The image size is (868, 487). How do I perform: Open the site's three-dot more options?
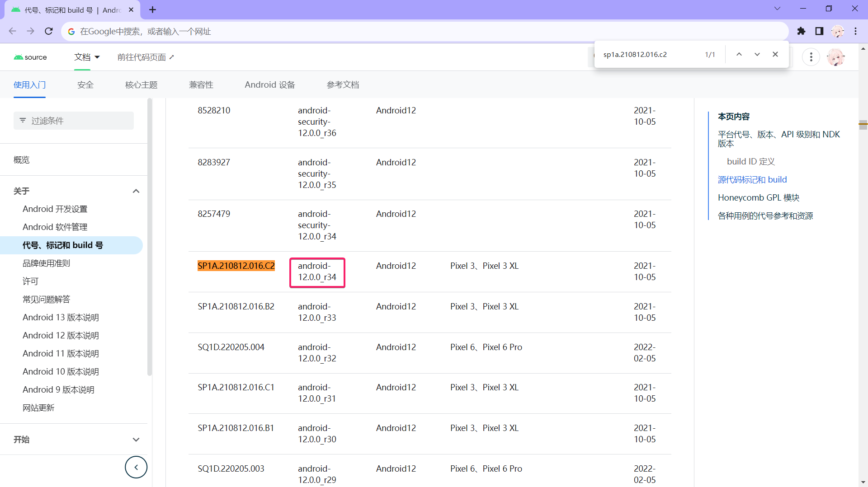click(811, 57)
